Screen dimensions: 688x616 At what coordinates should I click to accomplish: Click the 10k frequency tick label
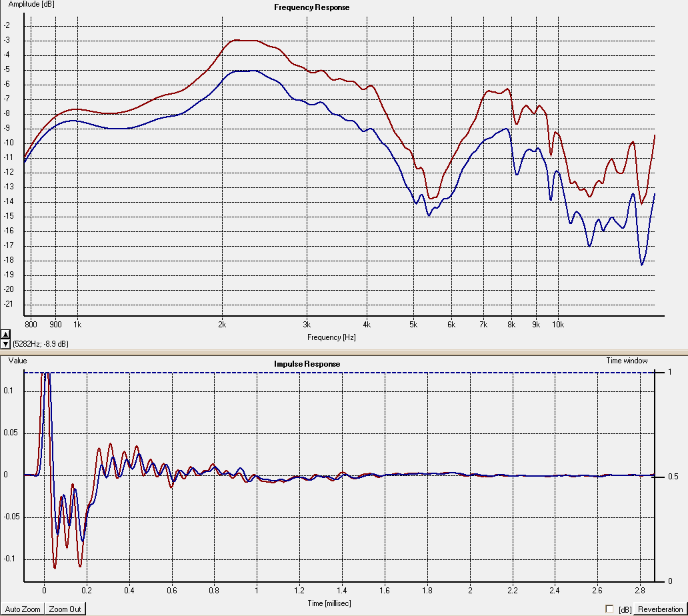[x=558, y=325]
